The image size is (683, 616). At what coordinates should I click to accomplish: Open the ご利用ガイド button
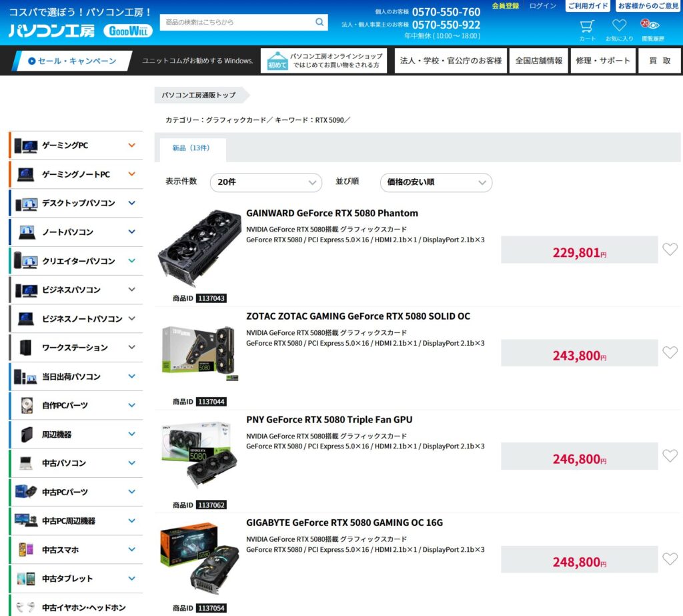[588, 5]
